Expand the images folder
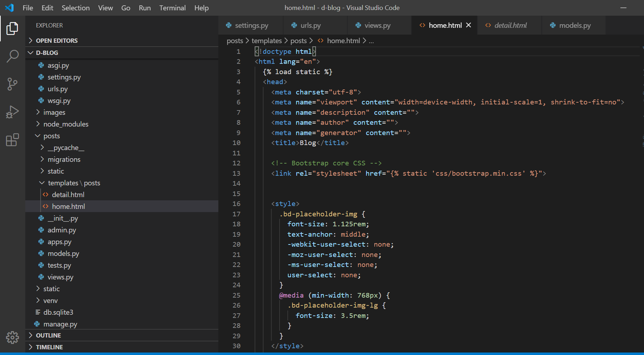 click(38, 112)
